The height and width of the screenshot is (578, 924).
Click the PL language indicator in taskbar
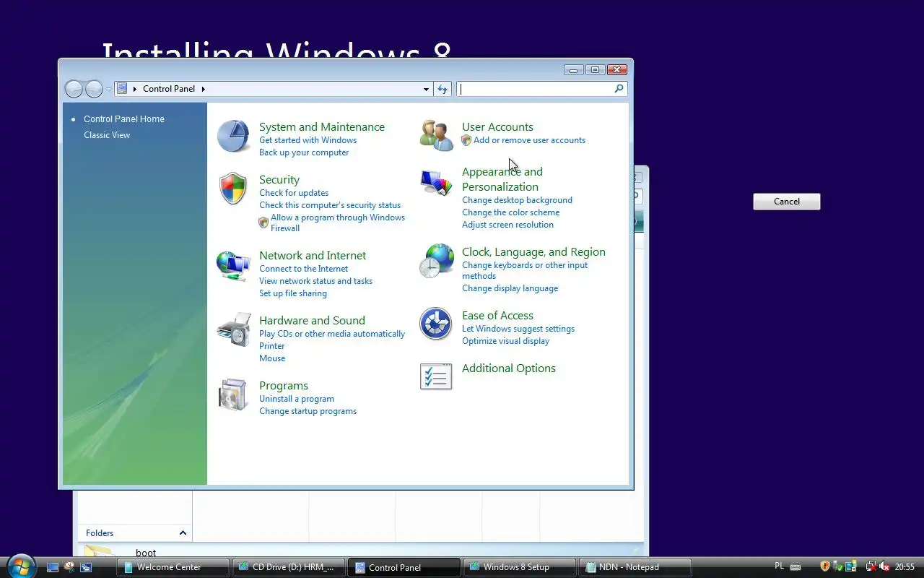tap(780, 566)
